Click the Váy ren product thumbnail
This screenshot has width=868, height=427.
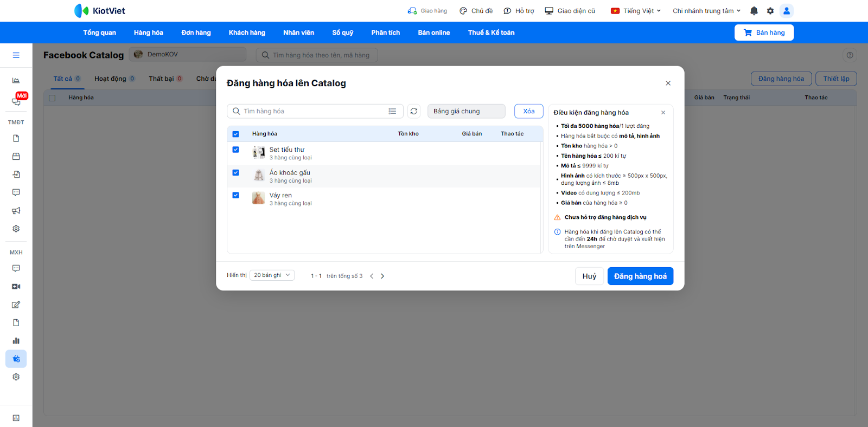(259, 198)
